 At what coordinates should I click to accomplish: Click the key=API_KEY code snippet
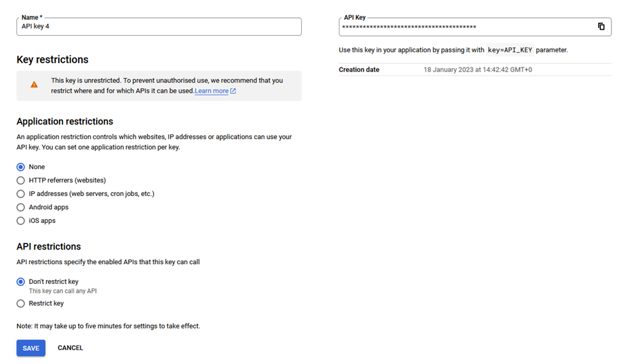(510, 50)
